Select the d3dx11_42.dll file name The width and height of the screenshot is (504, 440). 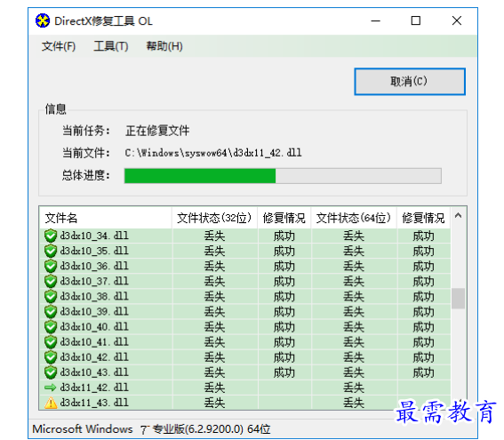94,388
